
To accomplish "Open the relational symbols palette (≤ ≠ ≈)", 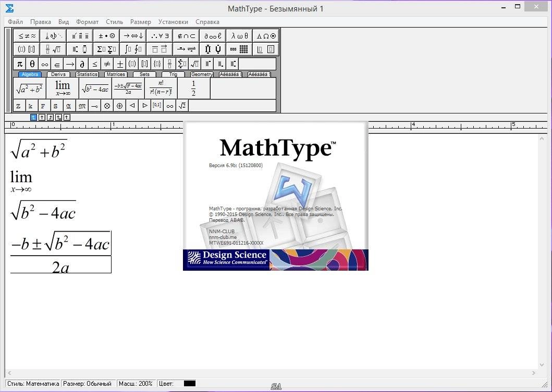I will 27,35.
